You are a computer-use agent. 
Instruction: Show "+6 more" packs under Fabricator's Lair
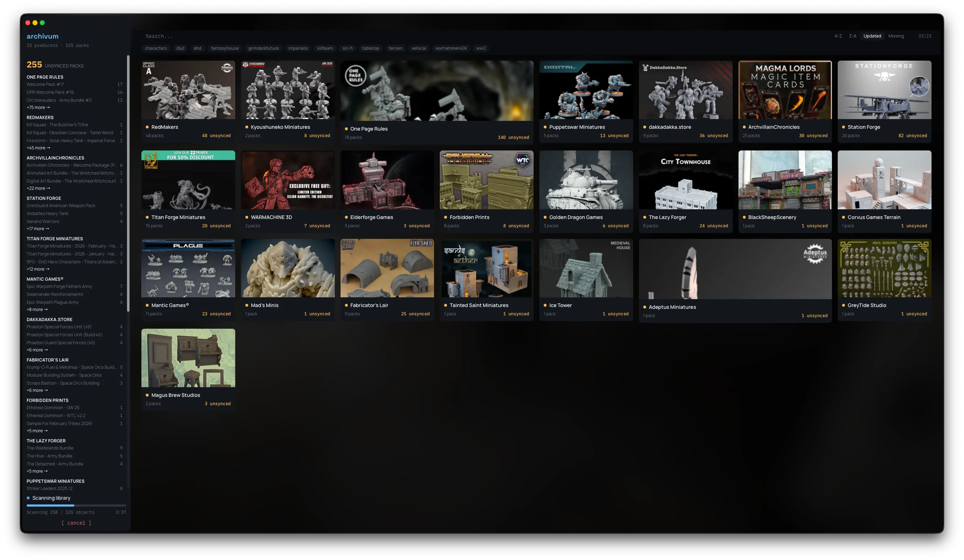[37, 390]
